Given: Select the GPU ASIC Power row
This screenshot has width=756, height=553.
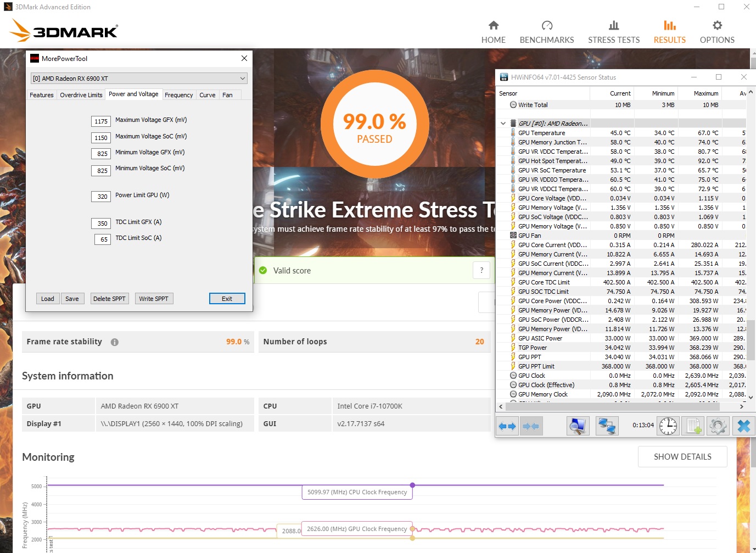Looking at the screenshot, I should 621,338.
